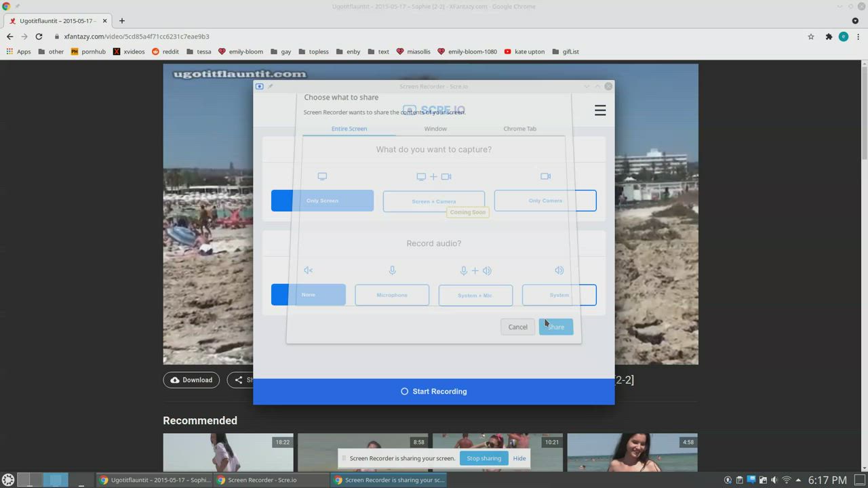Image resolution: width=868 pixels, height=488 pixels.
Task: Open the Scre.io hamburger menu
Action: (x=600, y=110)
